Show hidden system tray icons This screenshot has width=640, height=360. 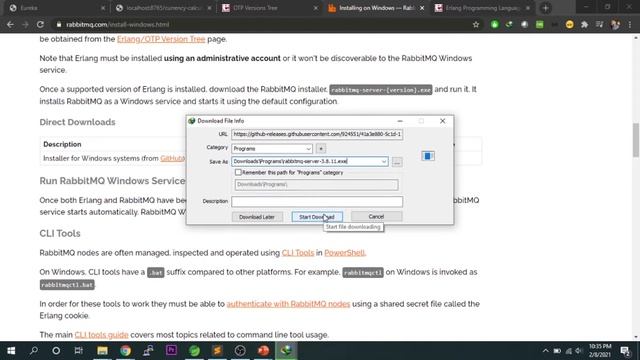coord(545,351)
